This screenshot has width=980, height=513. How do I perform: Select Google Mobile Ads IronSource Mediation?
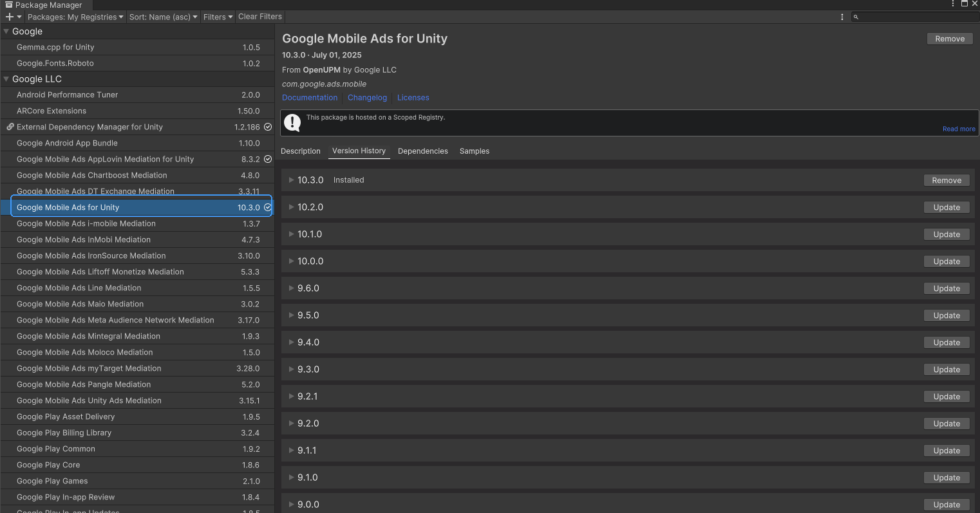(137, 256)
